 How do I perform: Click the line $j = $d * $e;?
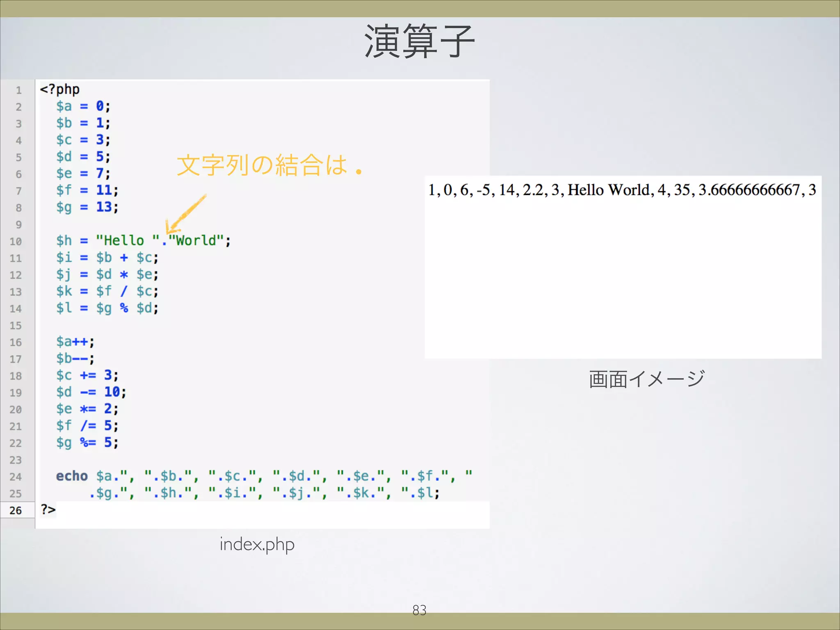107,274
